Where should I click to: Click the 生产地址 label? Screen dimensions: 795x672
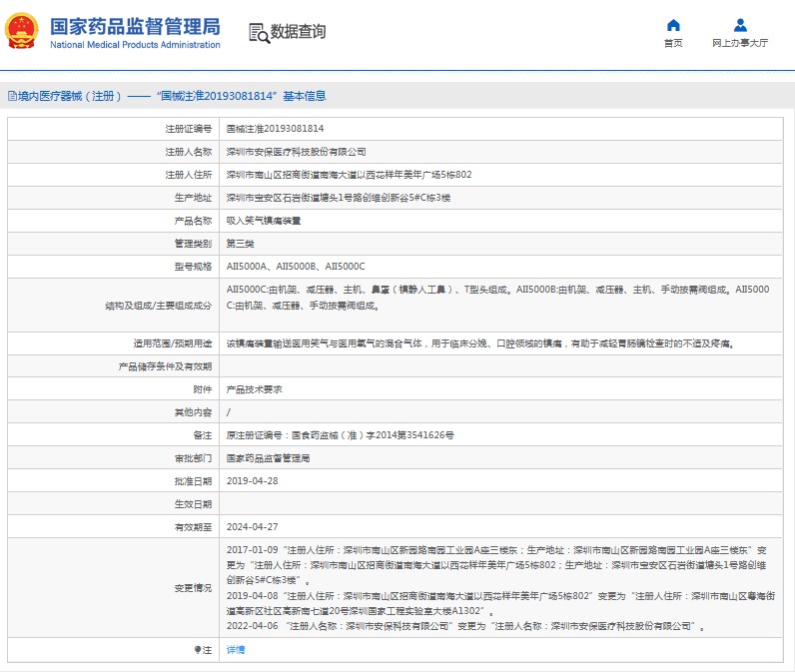click(x=193, y=198)
